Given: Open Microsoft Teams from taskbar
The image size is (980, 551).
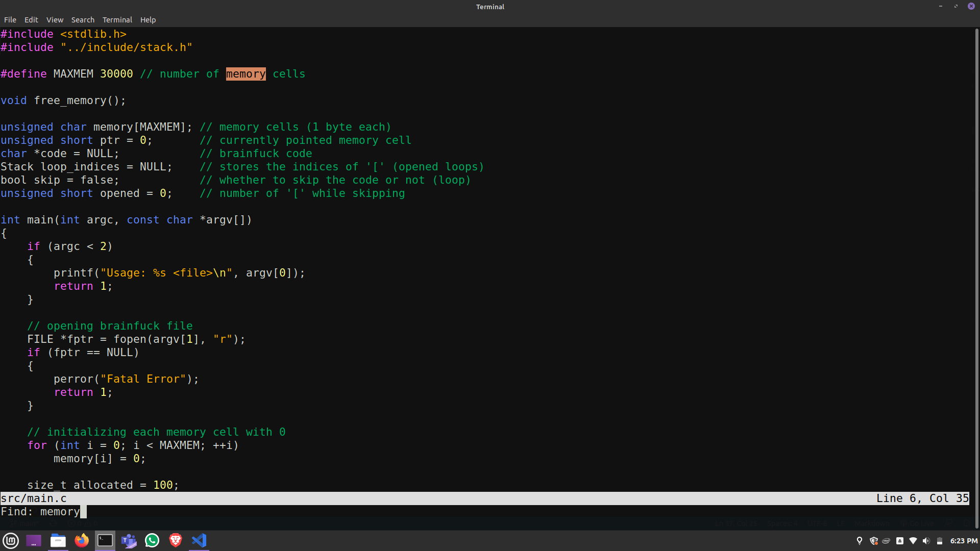Looking at the screenshot, I should pyautogui.click(x=129, y=540).
